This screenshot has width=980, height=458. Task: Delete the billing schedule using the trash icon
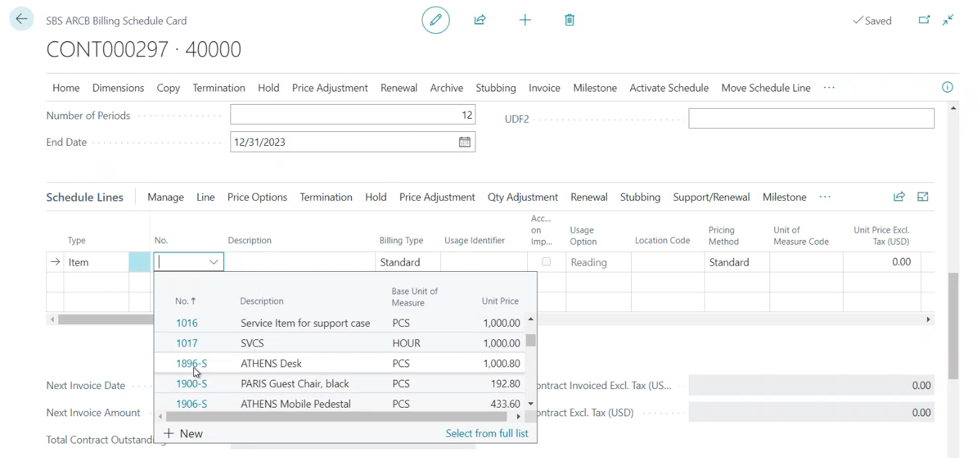point(569,20)
